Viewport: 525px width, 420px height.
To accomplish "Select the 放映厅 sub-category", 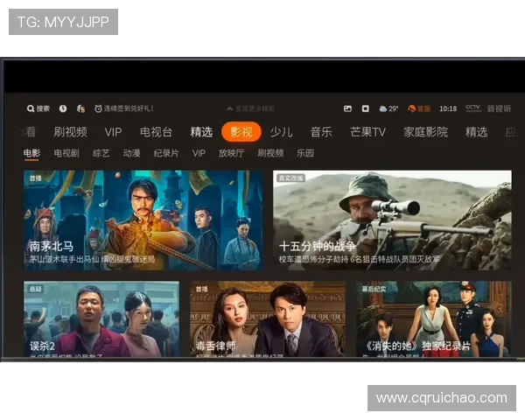I will click(x=231, y=153).
